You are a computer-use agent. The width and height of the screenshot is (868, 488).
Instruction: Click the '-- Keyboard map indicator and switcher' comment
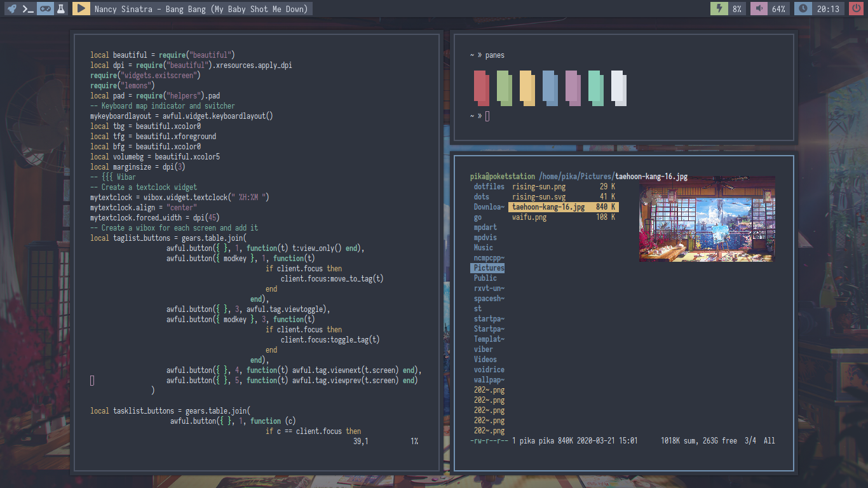(x=163, y=106)
